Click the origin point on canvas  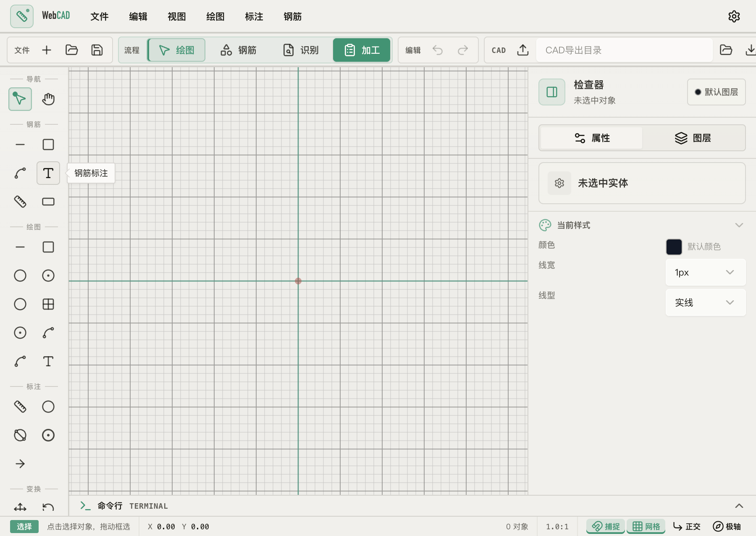tap(298, 281)
